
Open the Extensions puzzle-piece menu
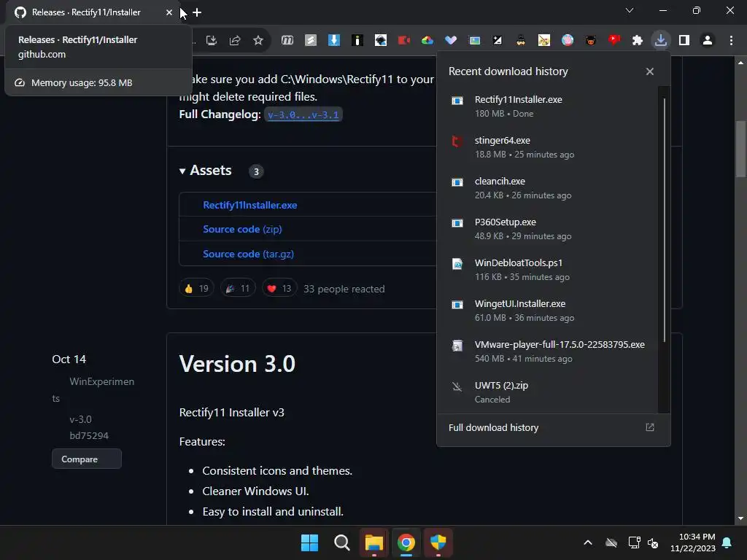click(x=638, y=41)
